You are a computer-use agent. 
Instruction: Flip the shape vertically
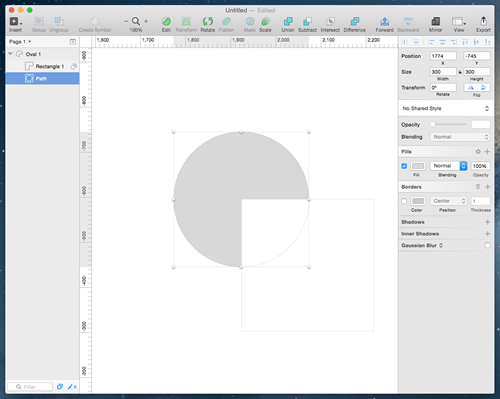coord(484,88)
